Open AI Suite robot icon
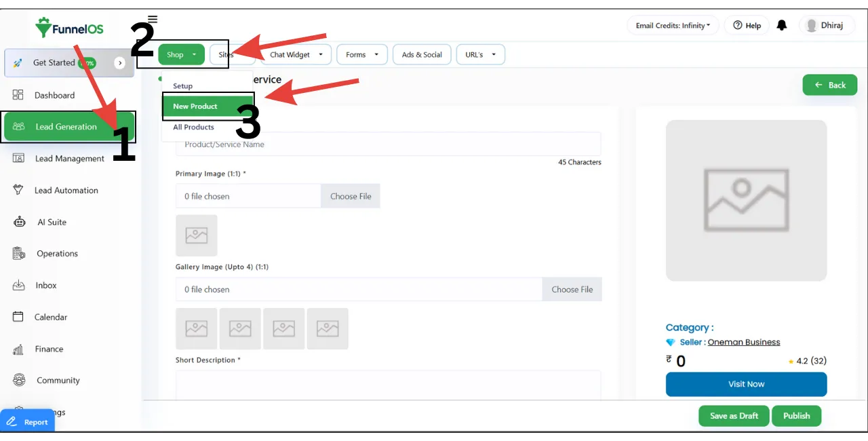Screen dimensions: 868x441 click(20, 222)
